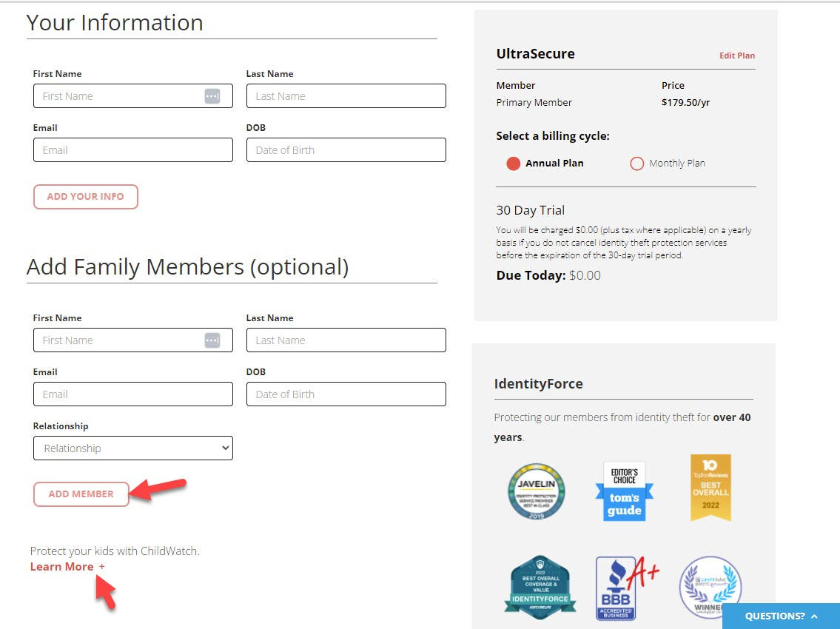Focus the Email field under Your Information
840x629 pixels.
coord(133,150)
